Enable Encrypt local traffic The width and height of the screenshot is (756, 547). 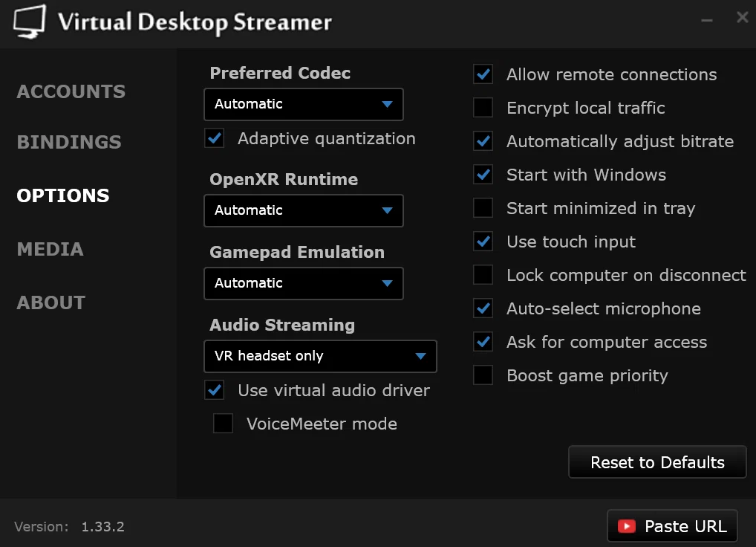(483, 108)
